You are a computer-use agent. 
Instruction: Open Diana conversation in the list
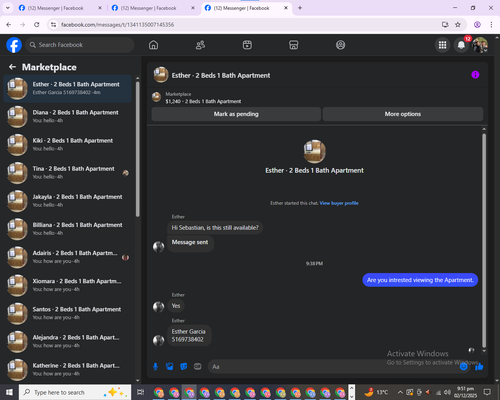click(68, 117)
